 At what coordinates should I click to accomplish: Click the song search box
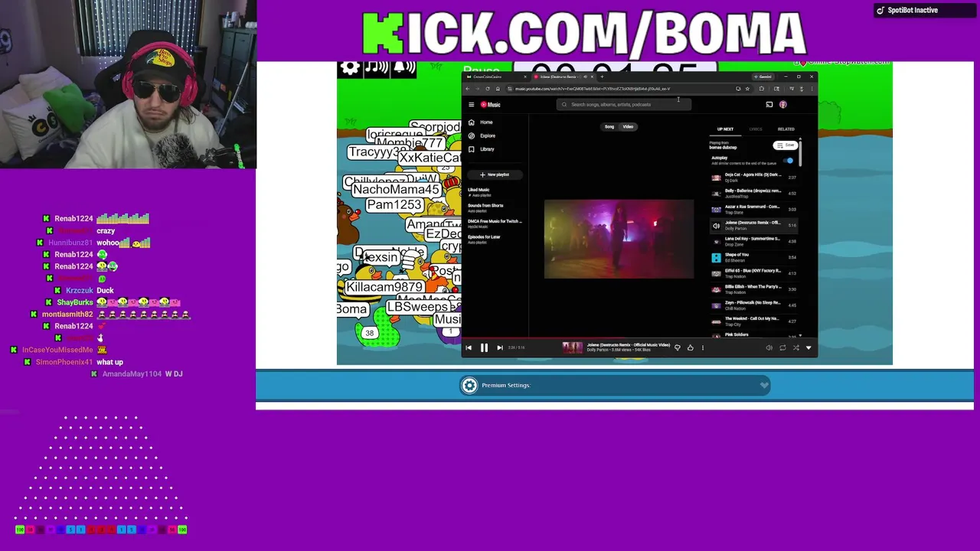624,105
